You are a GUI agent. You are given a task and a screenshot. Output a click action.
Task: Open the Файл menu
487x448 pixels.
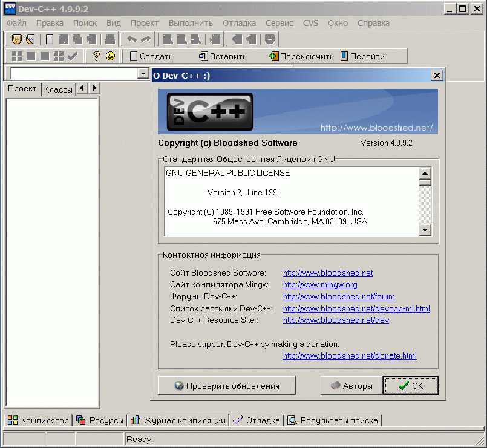click(16, 23)
